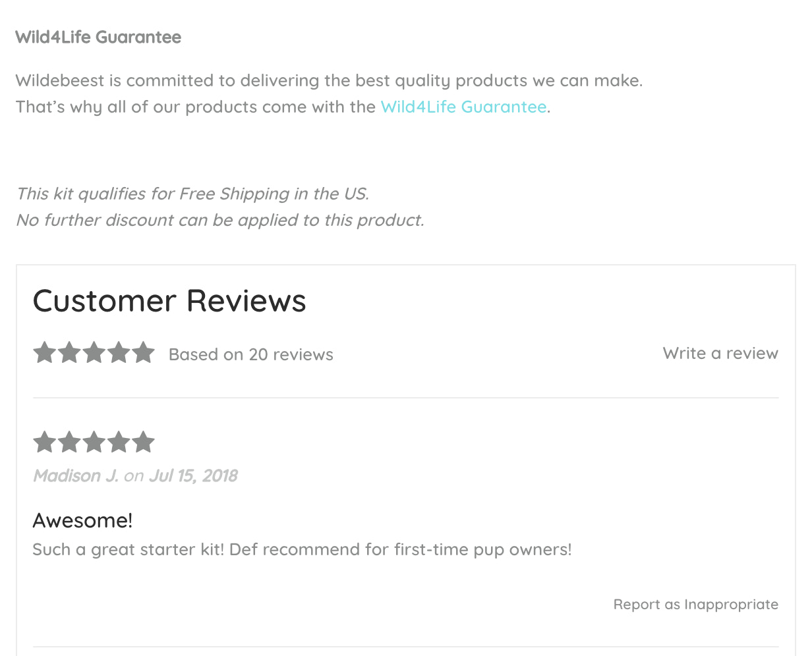
Task: Click the review title Awesome!
Action: [82, 520]
